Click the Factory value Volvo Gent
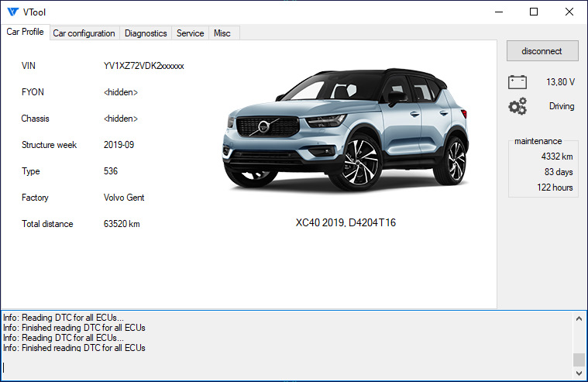 click(x=124, y=198)
